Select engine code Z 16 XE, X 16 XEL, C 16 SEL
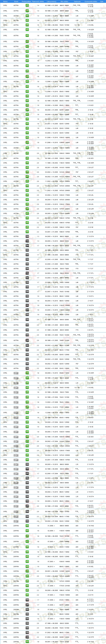The image size is (106, 644). click(x=90, y=36)
